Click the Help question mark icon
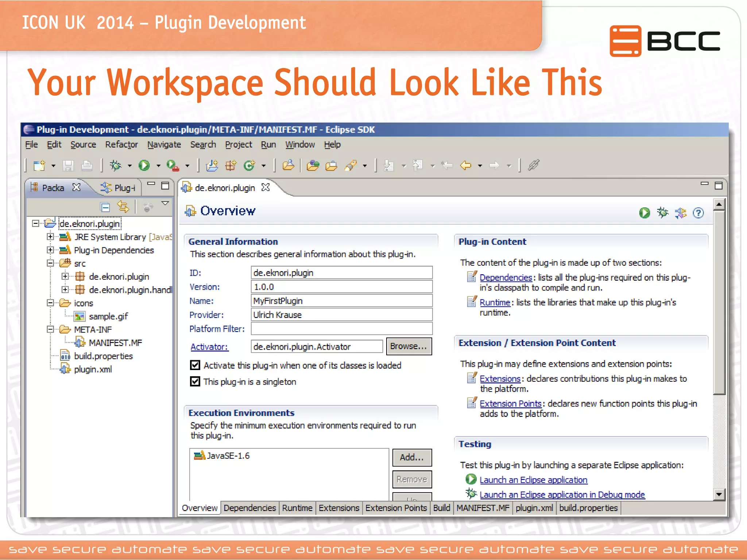 (x=698, y=213)
